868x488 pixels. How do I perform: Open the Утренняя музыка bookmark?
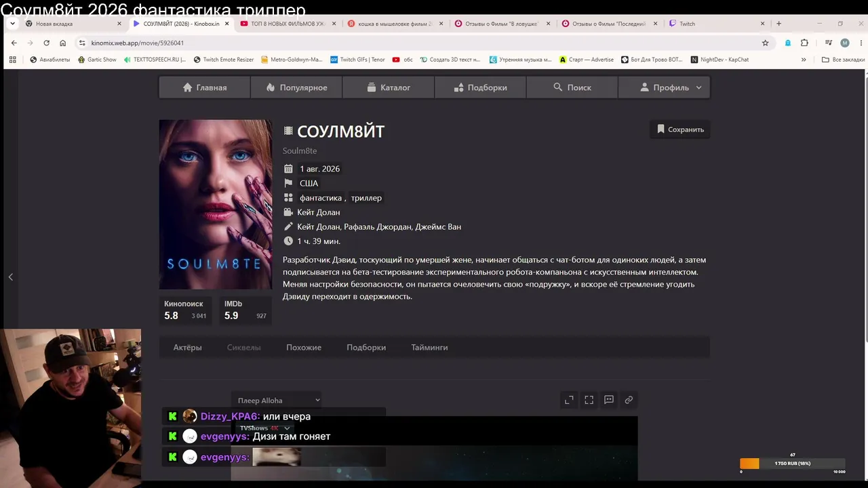520,60
